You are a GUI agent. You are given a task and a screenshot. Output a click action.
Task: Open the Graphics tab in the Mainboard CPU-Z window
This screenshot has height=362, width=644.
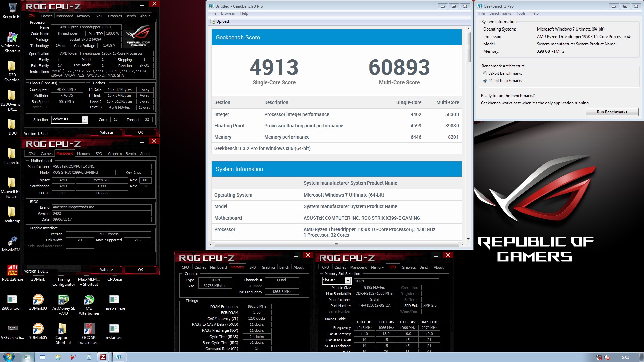115,154
